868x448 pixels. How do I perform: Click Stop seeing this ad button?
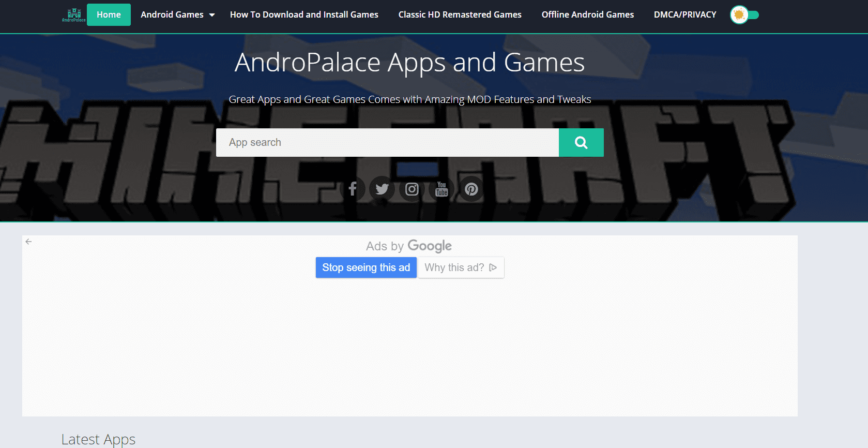(x=366, y=267)
